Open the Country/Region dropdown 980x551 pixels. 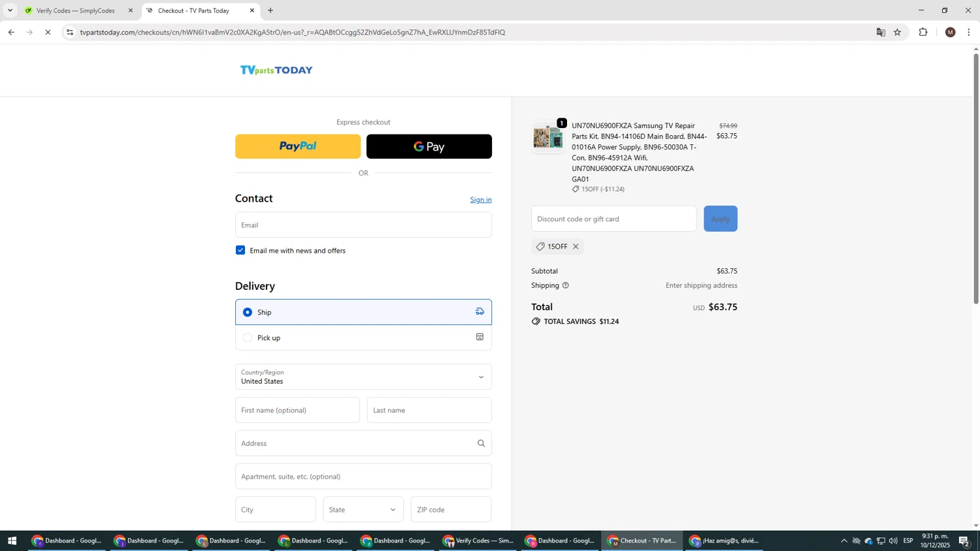pos(363,377)
